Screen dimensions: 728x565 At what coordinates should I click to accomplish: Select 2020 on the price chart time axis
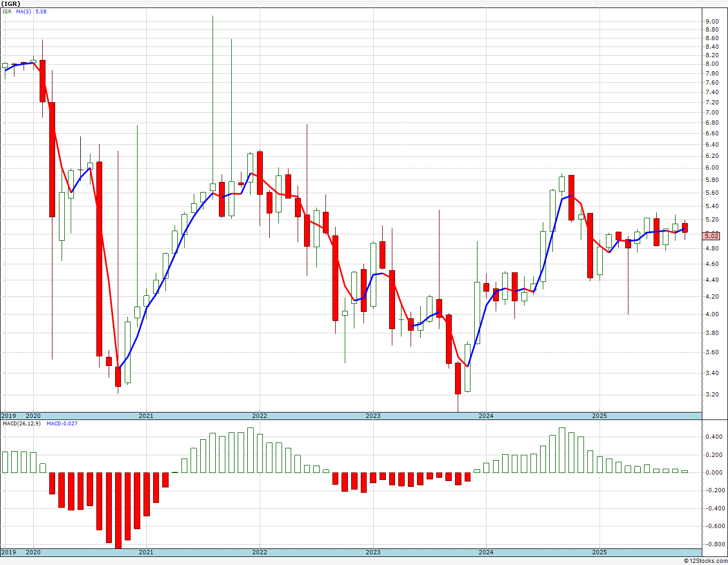33,416
